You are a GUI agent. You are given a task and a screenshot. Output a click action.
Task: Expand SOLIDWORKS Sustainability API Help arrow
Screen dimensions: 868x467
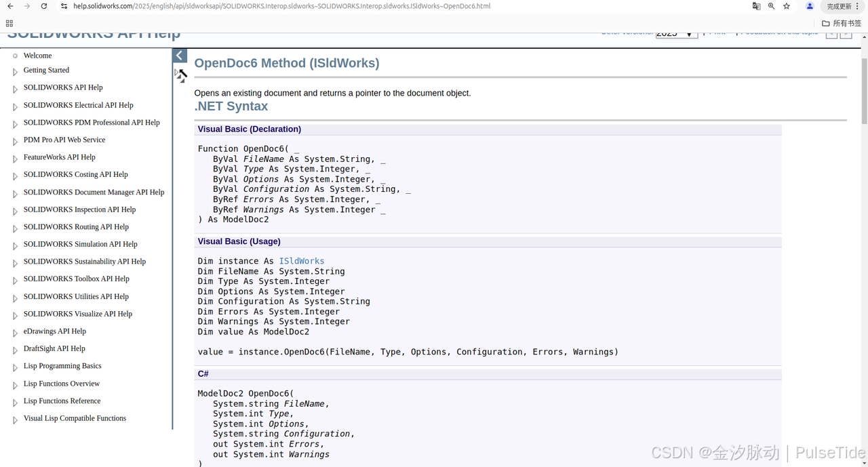pos(15,263)
